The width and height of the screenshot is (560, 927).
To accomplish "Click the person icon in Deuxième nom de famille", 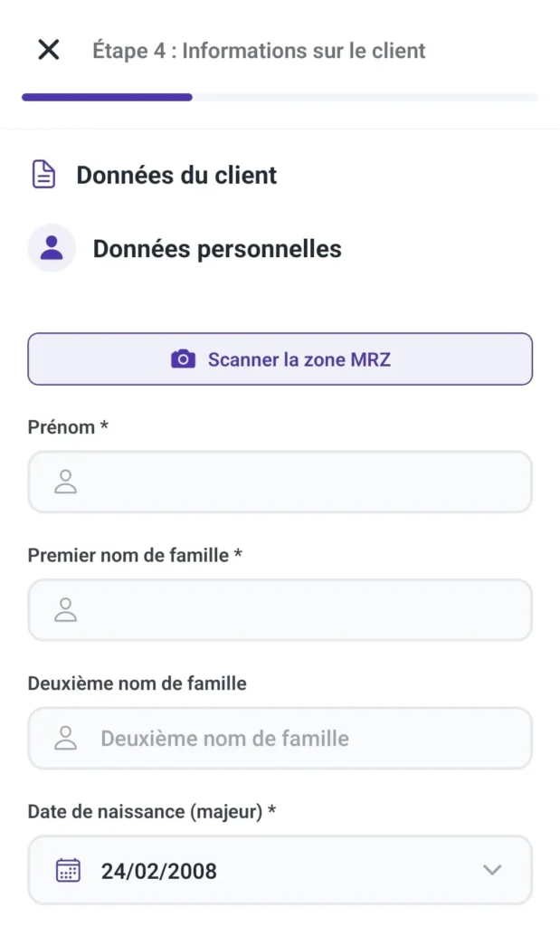I will (63, 738).
